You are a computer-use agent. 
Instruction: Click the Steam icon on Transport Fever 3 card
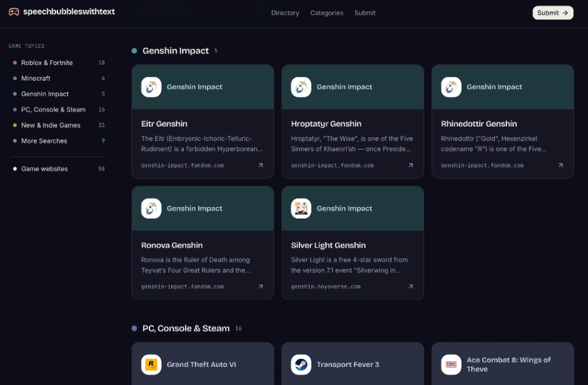coord(301,364)
